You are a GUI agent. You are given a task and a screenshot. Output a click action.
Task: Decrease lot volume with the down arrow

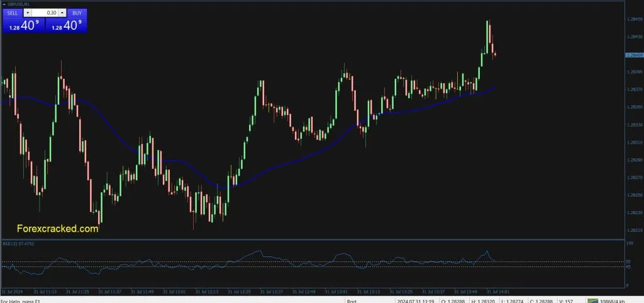tap(27, 13)
